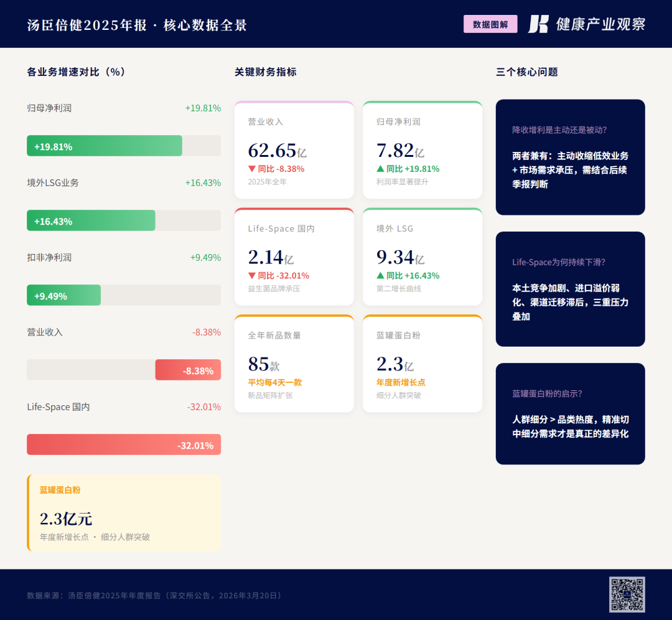672x620 pixels.
Task: Expand the 蓝罐蛋白粉的启示 question panel
Action: (570, 413)
